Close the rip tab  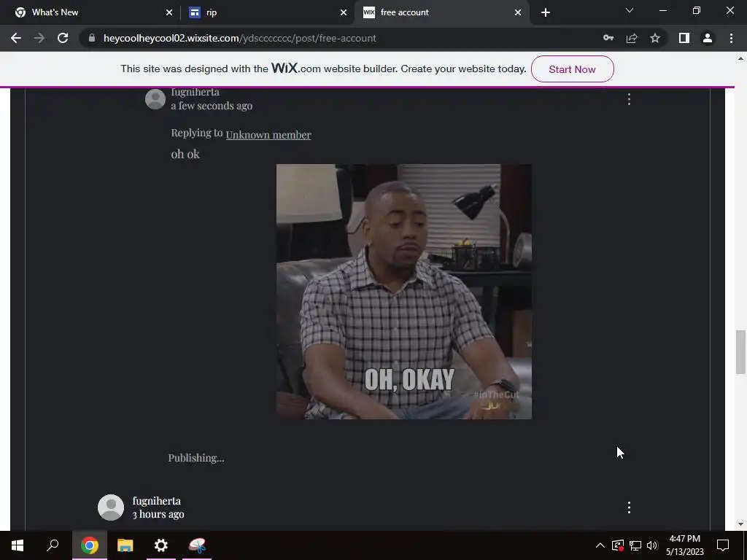[x=344, y=12]
